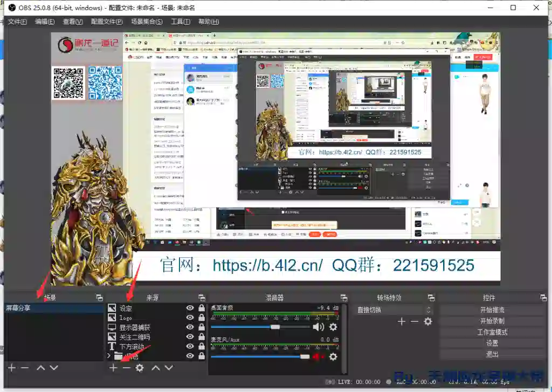The image size is (552, 392).
Task: Expand the folder group in the sources list
Action: click(x=109, y=356)
